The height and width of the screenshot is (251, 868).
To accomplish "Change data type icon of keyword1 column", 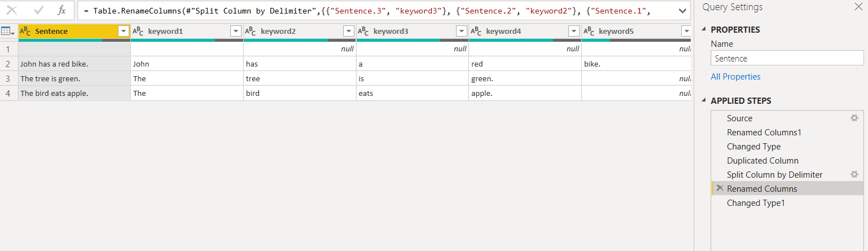I will tap(138, 32).
